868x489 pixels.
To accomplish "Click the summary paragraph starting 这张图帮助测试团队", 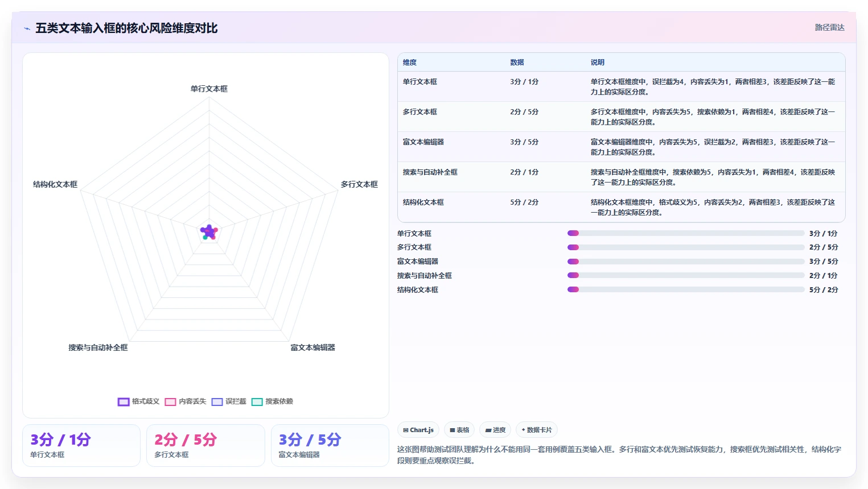I will tap(619, 455).
